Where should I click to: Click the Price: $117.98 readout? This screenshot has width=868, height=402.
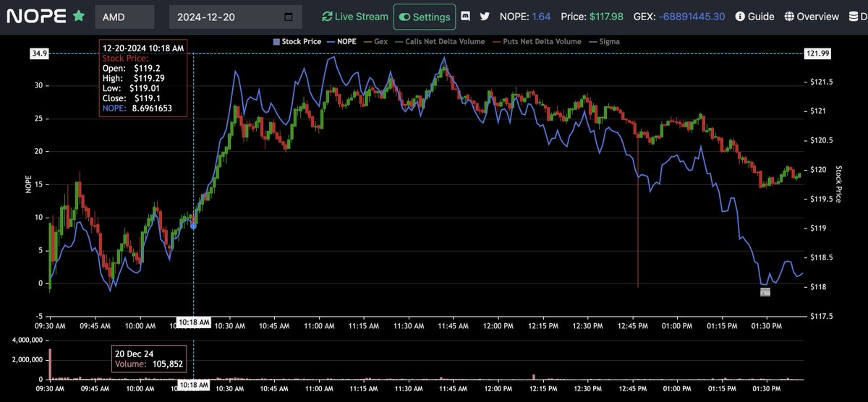tap(592, 16)
